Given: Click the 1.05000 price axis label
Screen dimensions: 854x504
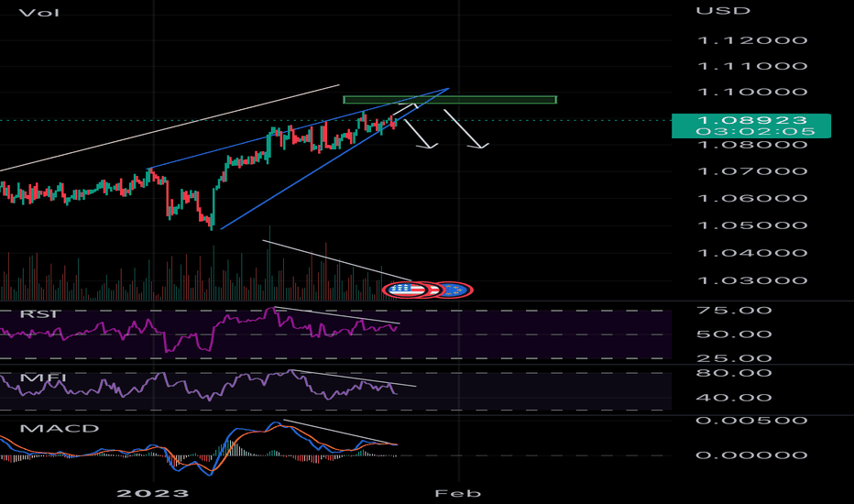Looking at the screenshot, I should pyautogui.click(x=752, y=225).
